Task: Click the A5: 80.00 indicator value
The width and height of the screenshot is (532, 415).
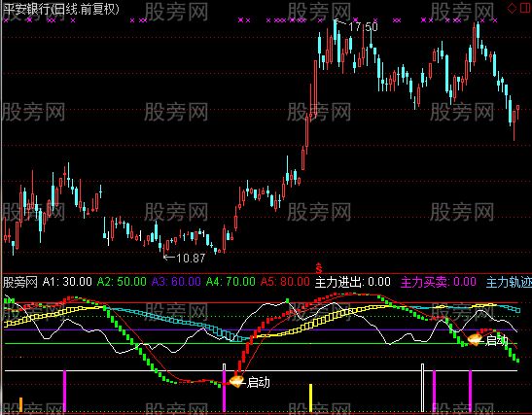Action: (285, 282)
